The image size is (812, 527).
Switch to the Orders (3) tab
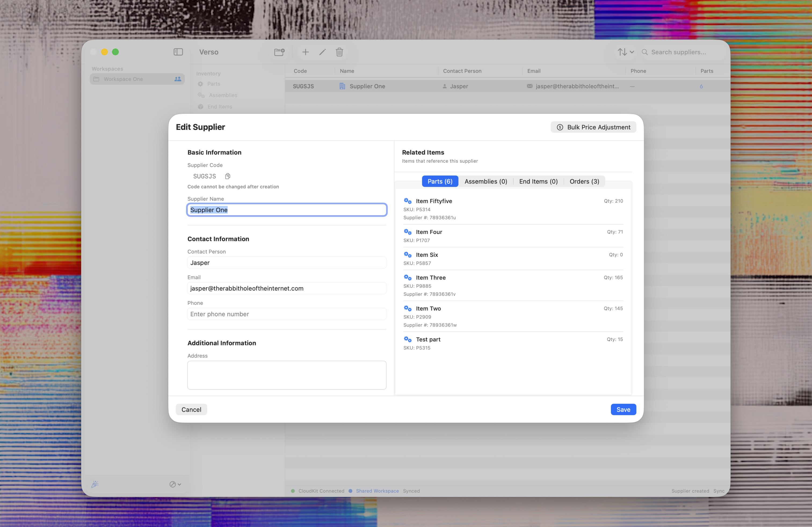click(x=584, y=181)
